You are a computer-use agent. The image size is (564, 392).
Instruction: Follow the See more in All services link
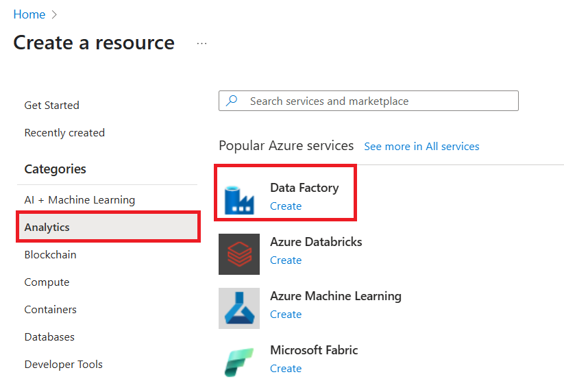click(421, 146)
